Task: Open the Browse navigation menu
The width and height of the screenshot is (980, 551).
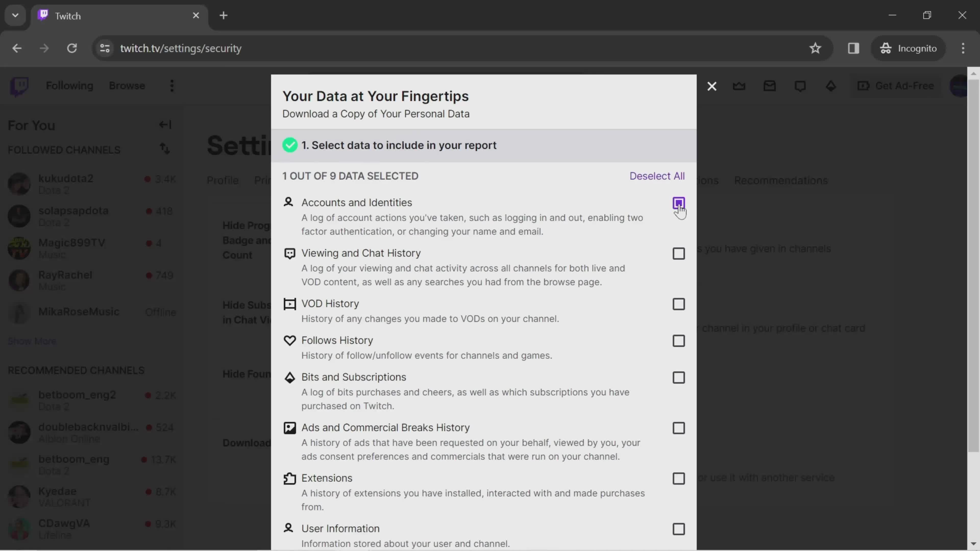Action: pos(127,85)
